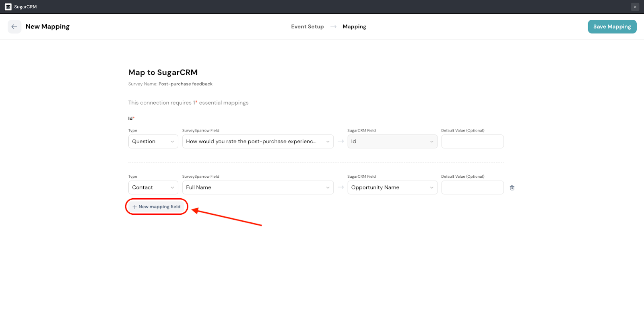Open the Id SugarCRM field dropdown
Screen dimensions: 644x331
click(392, 142)
